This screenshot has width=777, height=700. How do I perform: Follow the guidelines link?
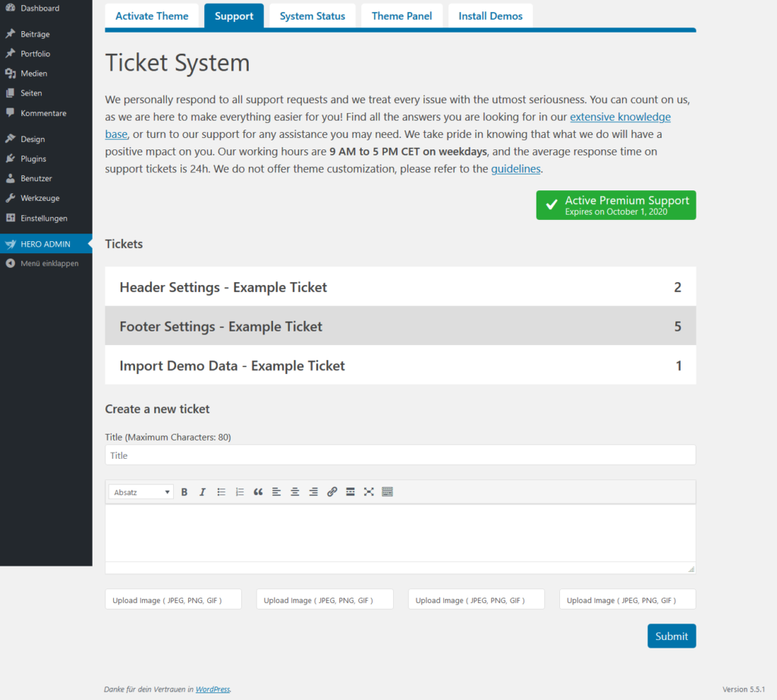pyautogui.click(x=515, y=169)
